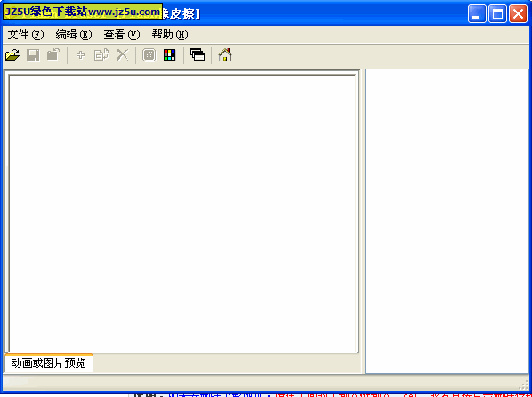Image resolution: width=532 pixels, height=397 pixels.
Task: Open the 查看(V) menu
Action: (122, 35)
